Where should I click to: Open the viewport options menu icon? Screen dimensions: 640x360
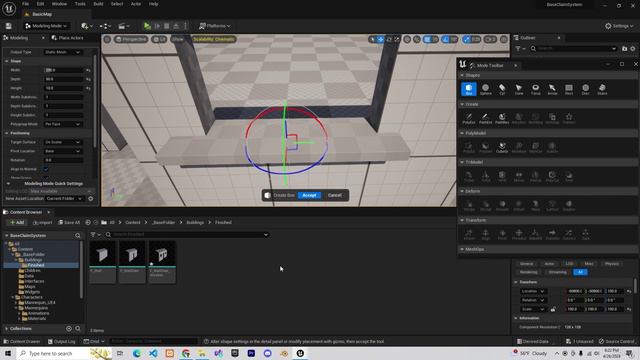click(107, 39)
